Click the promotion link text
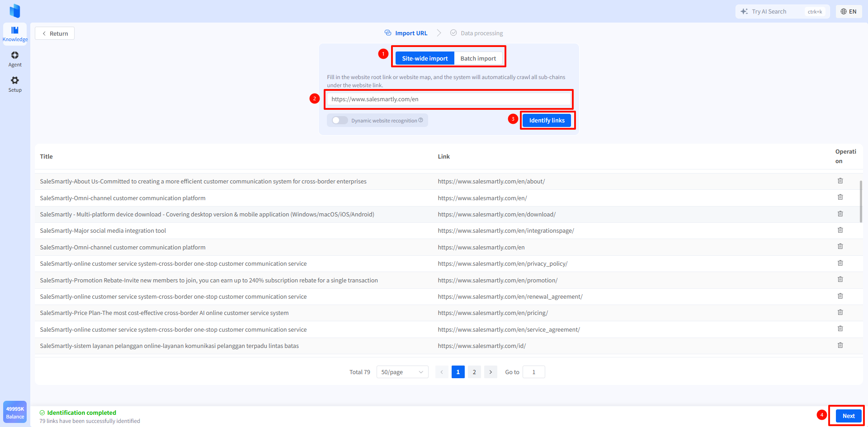This screenshot has width=868, height=427. coord(498,280)
